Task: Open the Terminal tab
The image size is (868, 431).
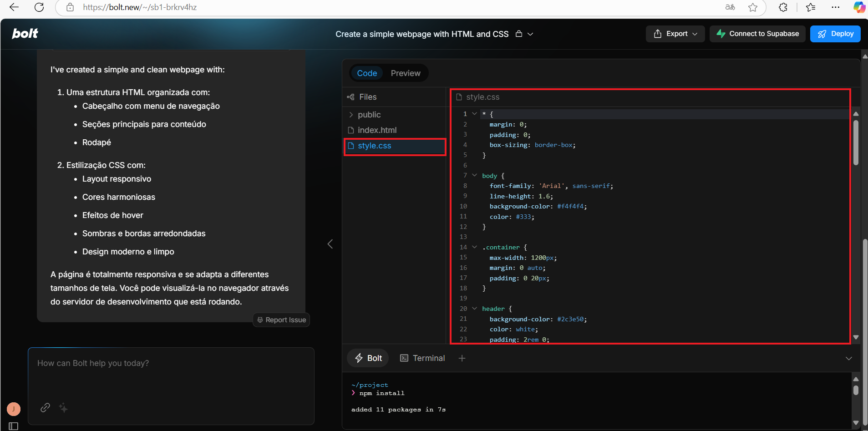Action: 422,358
